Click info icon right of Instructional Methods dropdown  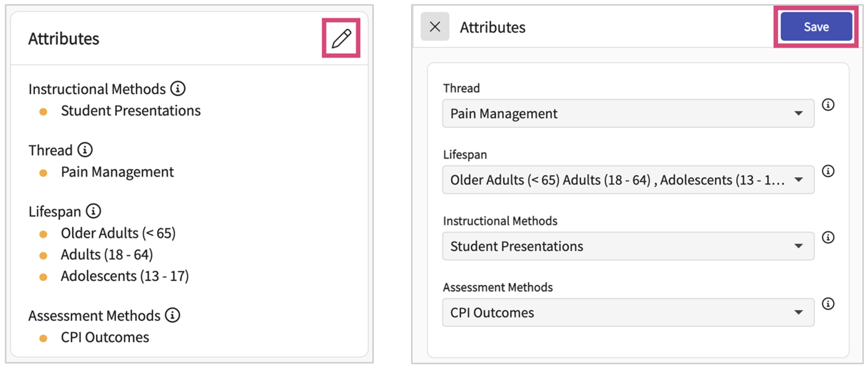pos(828,237)
